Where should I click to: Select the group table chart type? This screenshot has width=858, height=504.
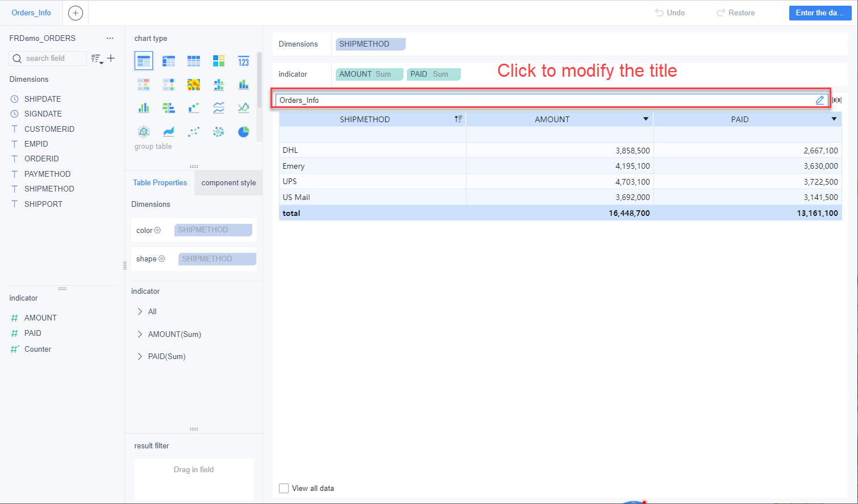click(x=144, y=61)
